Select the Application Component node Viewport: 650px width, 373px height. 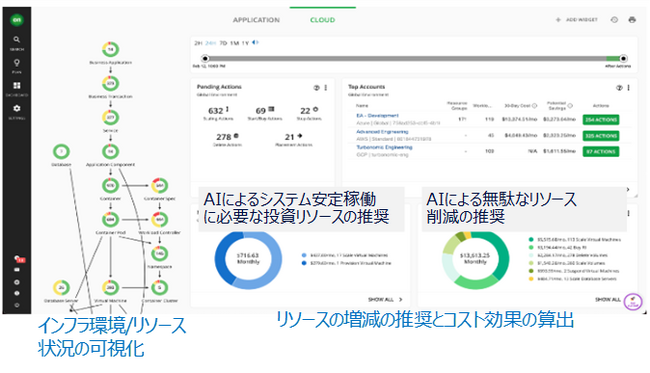tap(110, 151)
